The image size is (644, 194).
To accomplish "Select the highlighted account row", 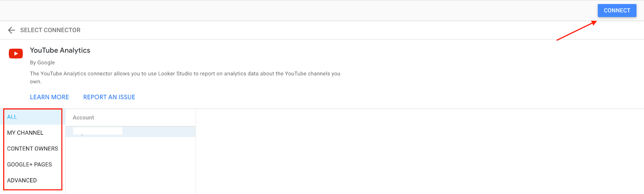I will (x=130, y=131).
